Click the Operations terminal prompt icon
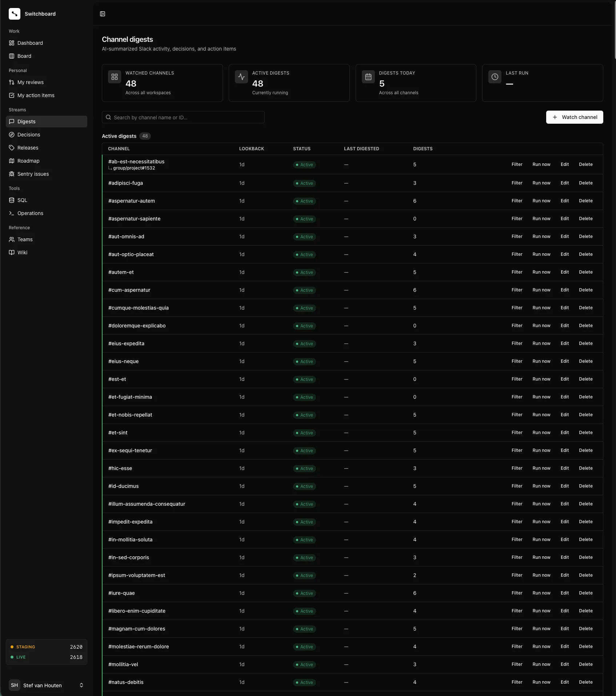The height and width of the screenshot is (696, 616). pyautogui.click(x=12, y=213)
